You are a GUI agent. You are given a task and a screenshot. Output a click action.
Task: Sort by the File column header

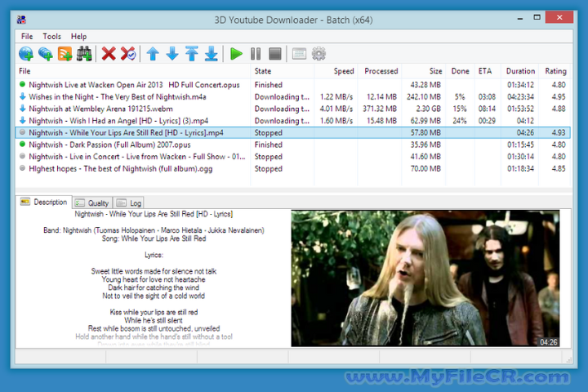click(133, 71)
